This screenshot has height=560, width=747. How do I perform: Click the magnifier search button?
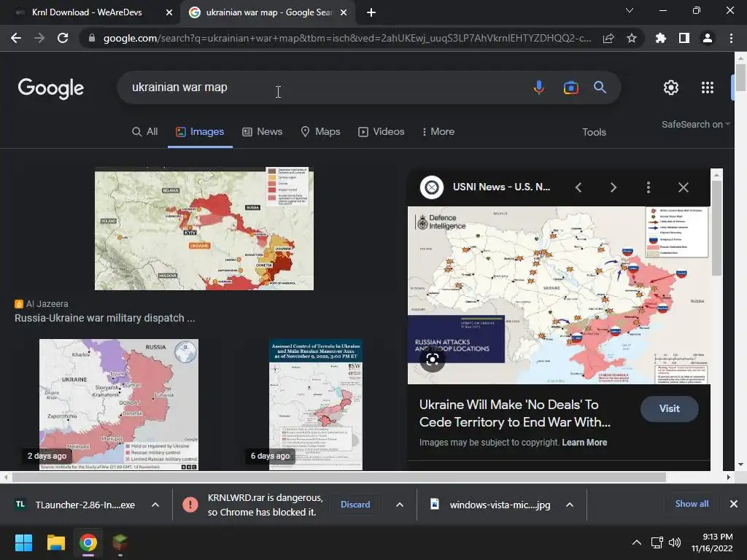pos(600,87)
